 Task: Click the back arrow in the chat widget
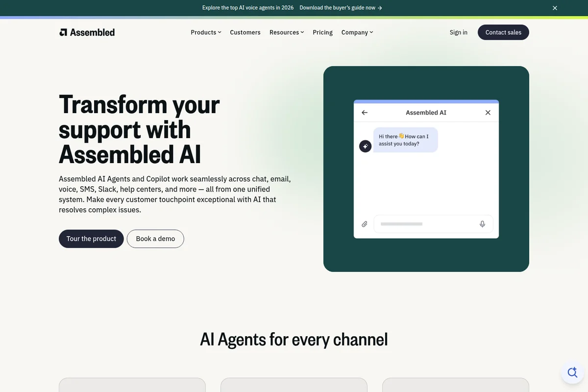pos(364,112)
